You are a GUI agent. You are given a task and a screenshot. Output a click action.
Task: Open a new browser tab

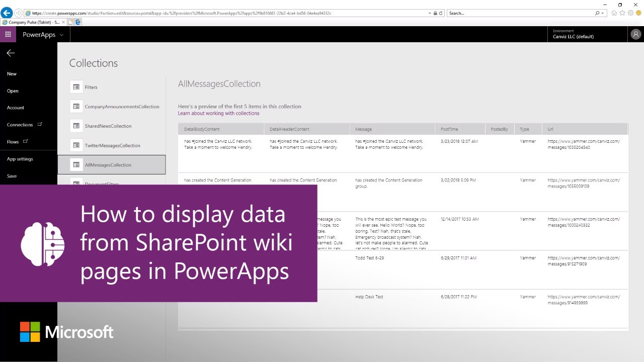(71, 22)
